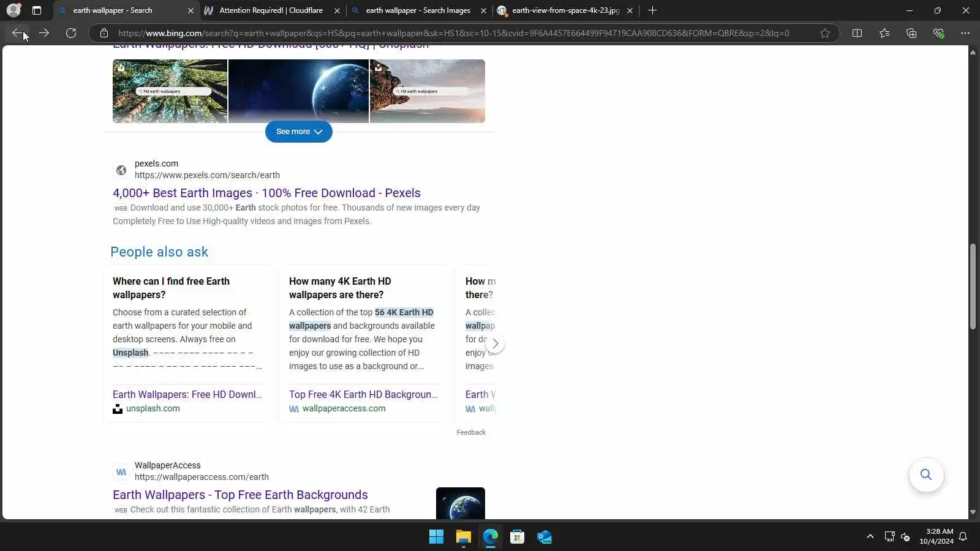This screenshot has height=551, width=980.
Task: Add this page to favorites star
Action: point(825,33)
